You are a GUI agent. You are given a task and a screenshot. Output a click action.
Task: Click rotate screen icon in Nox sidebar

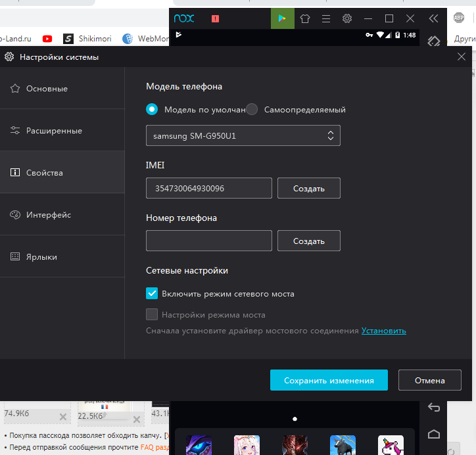[x=434, y=41]
